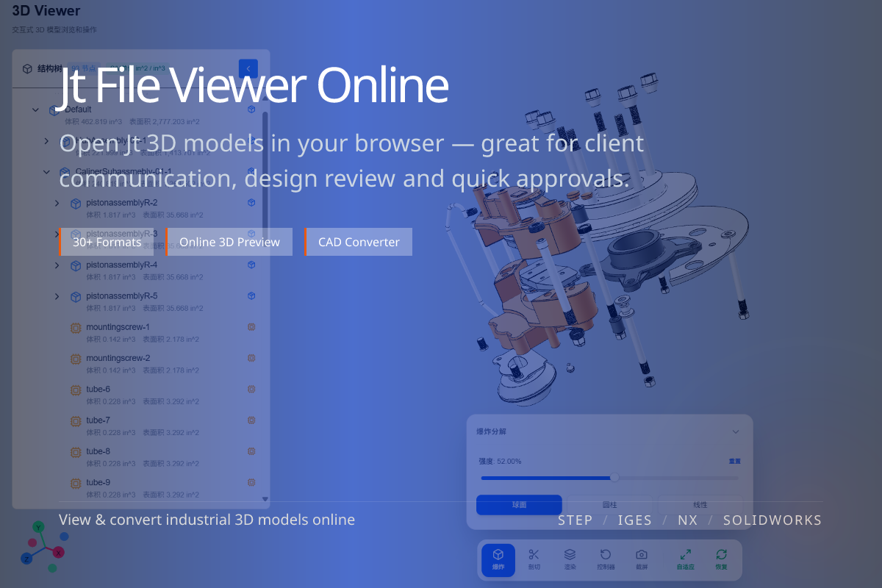The image size is (882, 588).
Task: Select the mountingscrew-2 label
Action: pos(118,358)
